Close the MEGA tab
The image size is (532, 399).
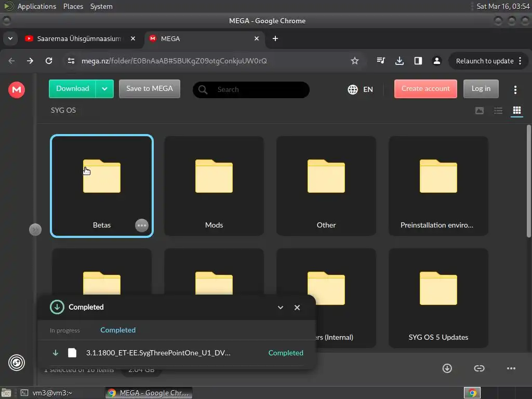257,38
